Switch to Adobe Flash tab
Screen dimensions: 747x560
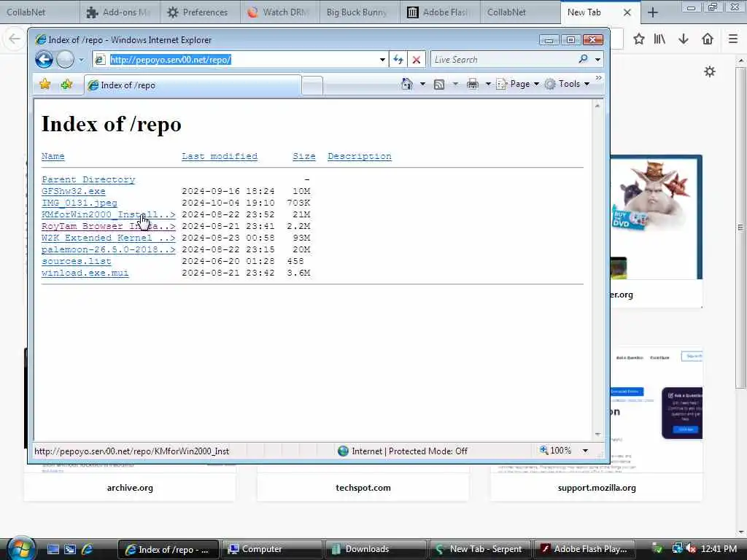pos(440,12)
